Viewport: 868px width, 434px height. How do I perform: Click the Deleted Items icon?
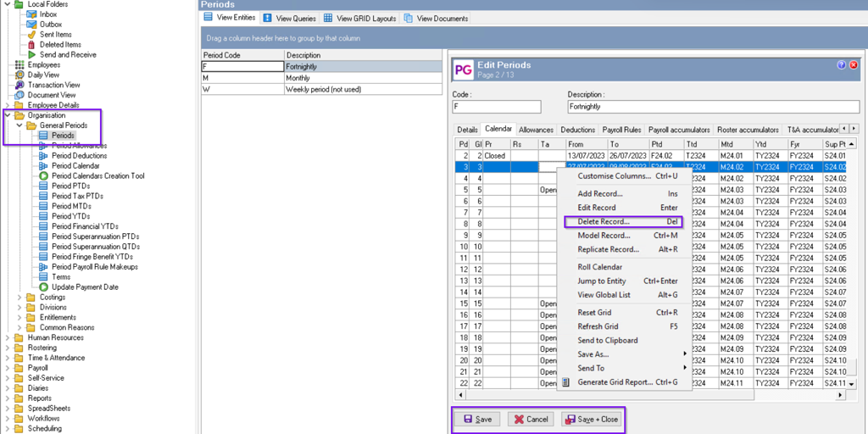tap(32, 45)
